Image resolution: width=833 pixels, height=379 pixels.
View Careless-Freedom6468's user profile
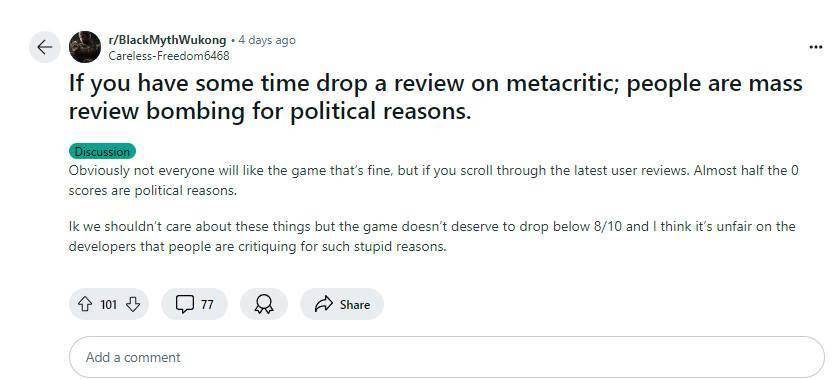[x=169, y=55]
